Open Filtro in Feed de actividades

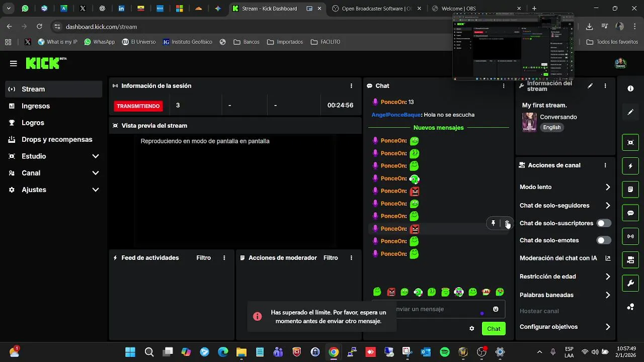(204, 258)
